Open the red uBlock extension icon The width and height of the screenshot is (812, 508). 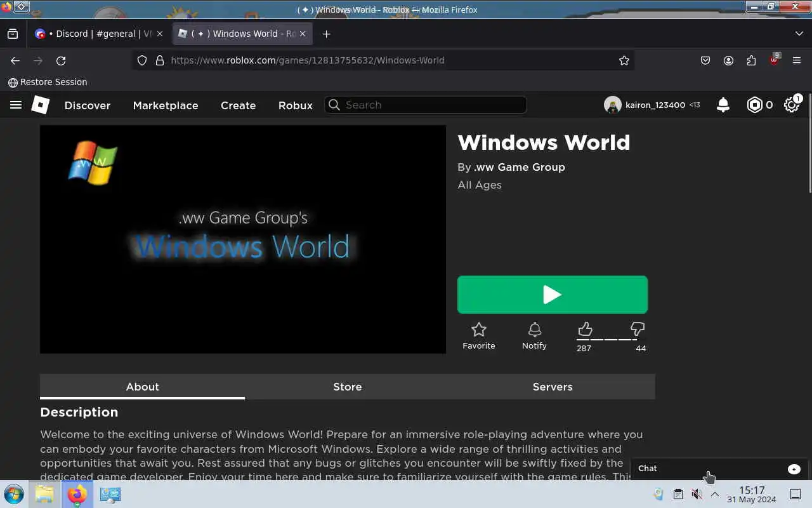point(774,60)
